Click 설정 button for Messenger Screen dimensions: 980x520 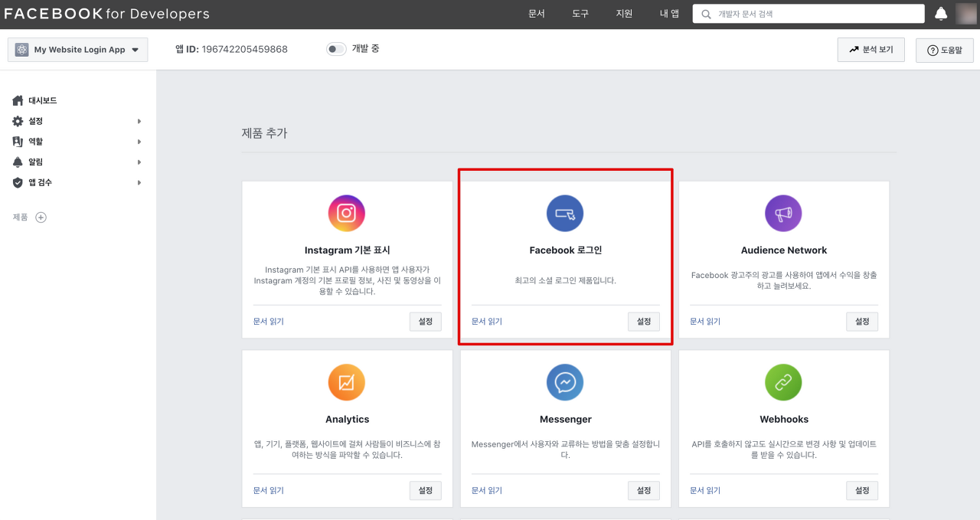(x=644, y=490)
